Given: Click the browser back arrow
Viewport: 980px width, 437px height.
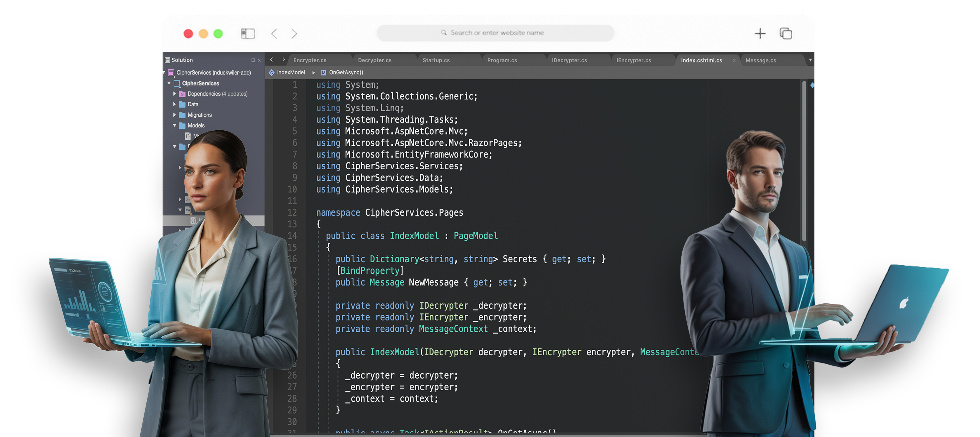Looking at the screenshot, I should pos(274,33).
